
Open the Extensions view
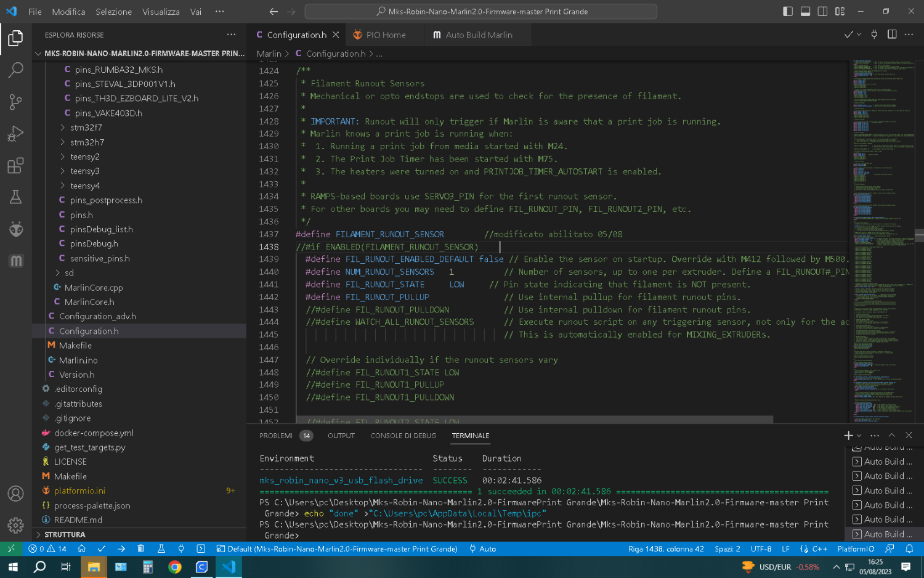pyautogui.click(x=15, y=166)
